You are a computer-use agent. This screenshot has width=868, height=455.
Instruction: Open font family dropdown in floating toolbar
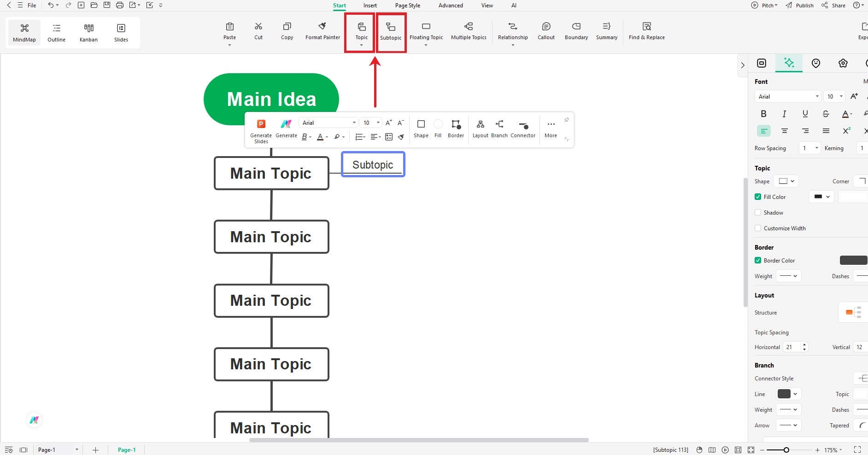[x=328, y=122]
